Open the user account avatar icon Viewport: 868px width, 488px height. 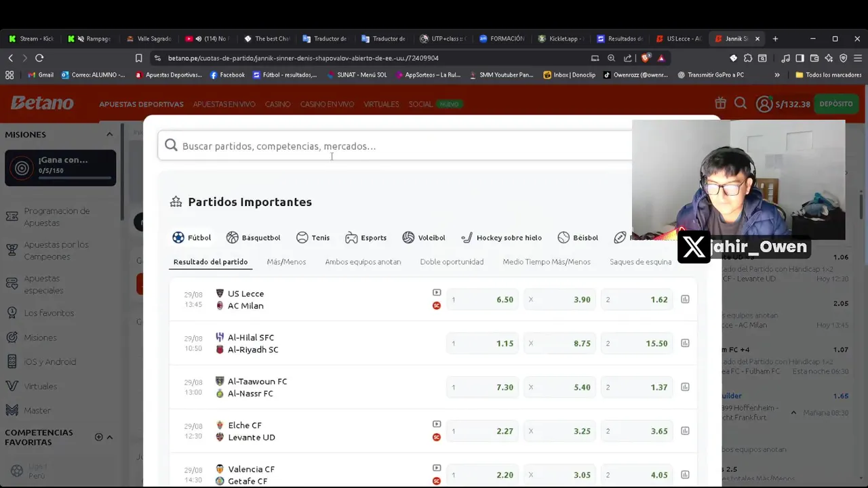(x=764, y=104)
